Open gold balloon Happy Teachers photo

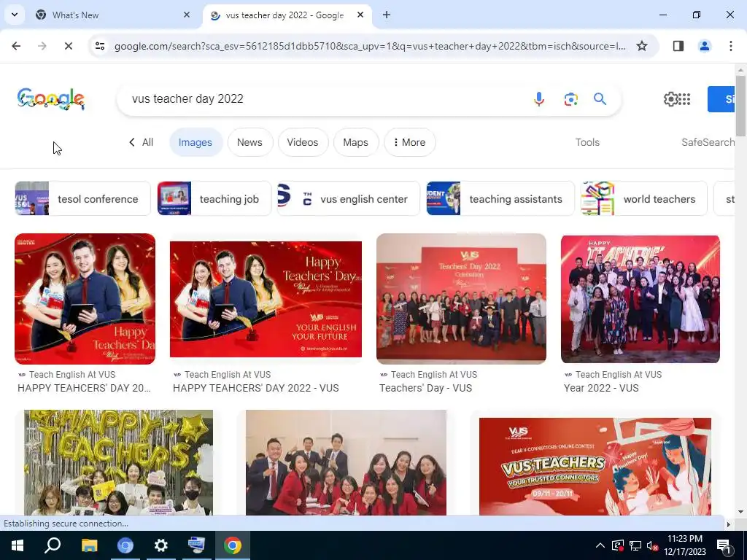(x=119, y=462)
